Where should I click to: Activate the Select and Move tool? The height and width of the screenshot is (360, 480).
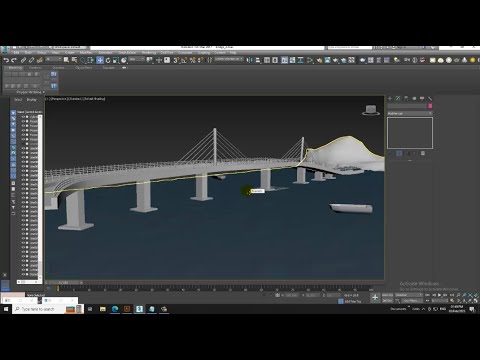pos(100,60)
